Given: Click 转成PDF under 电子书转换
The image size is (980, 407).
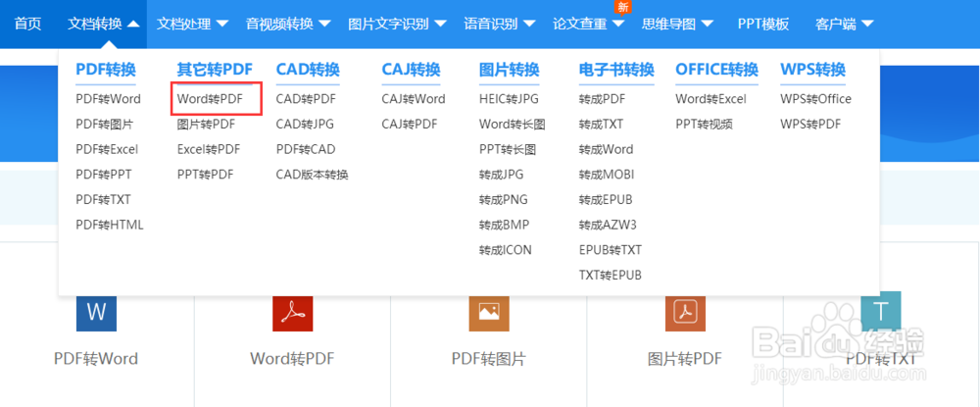Looking at the screenshot, I should point(602,99).
